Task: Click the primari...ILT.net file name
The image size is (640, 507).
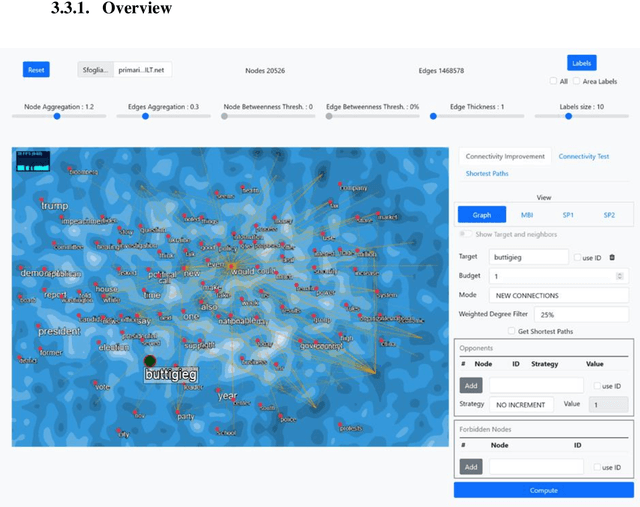Action: (141, 70)
